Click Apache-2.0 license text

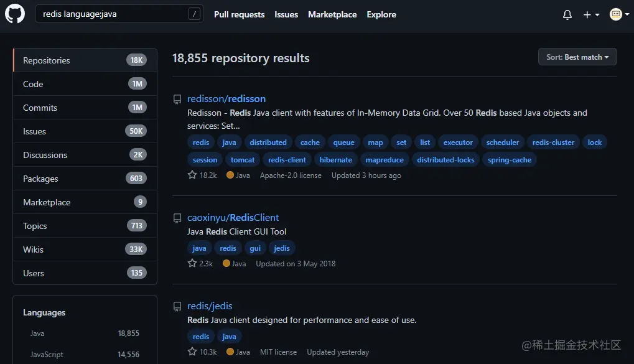point(291,175)
